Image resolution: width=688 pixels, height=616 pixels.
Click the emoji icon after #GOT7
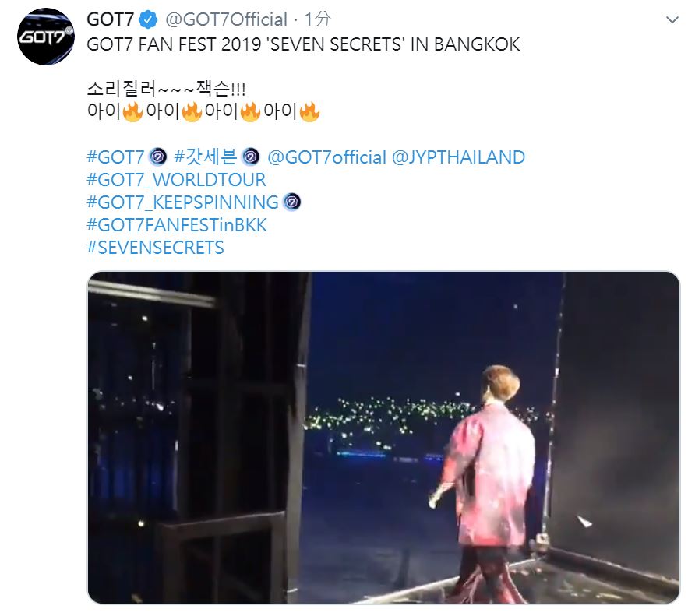pos(158,157)
